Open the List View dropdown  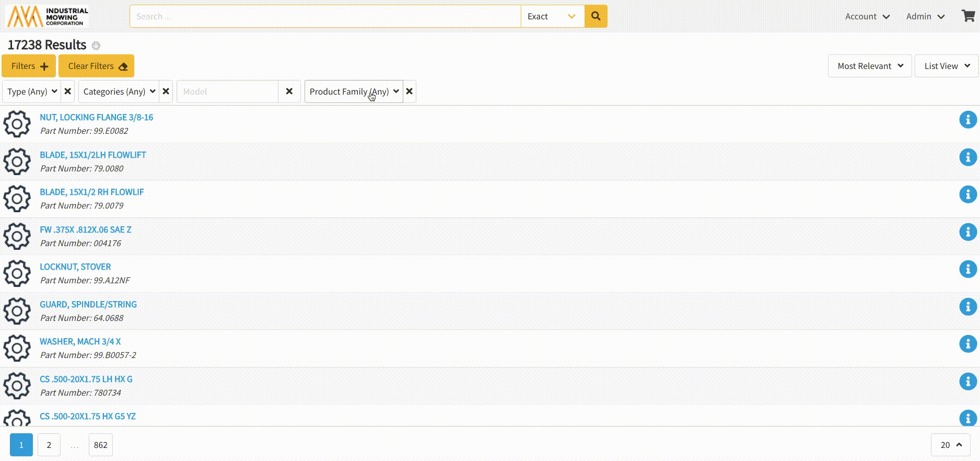coord(946,66)
